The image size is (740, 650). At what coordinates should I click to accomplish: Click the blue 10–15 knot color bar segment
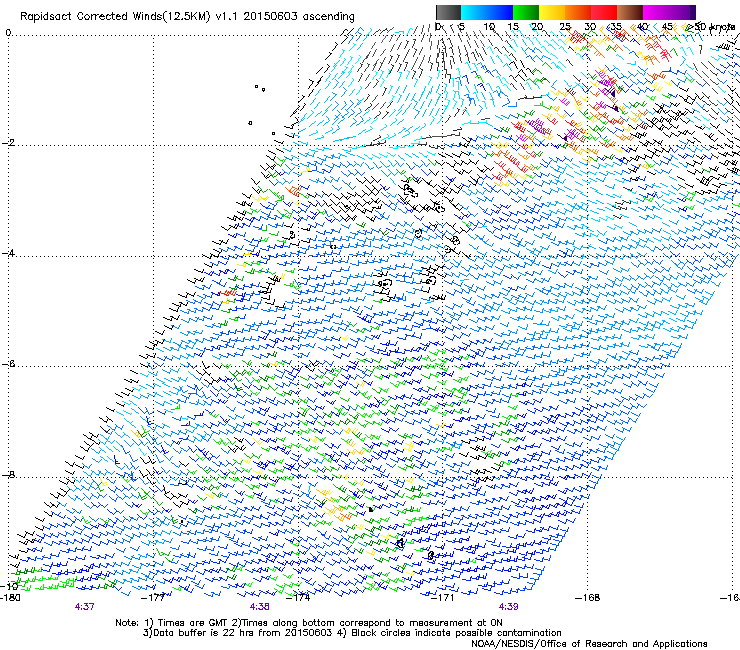point(500,12)
